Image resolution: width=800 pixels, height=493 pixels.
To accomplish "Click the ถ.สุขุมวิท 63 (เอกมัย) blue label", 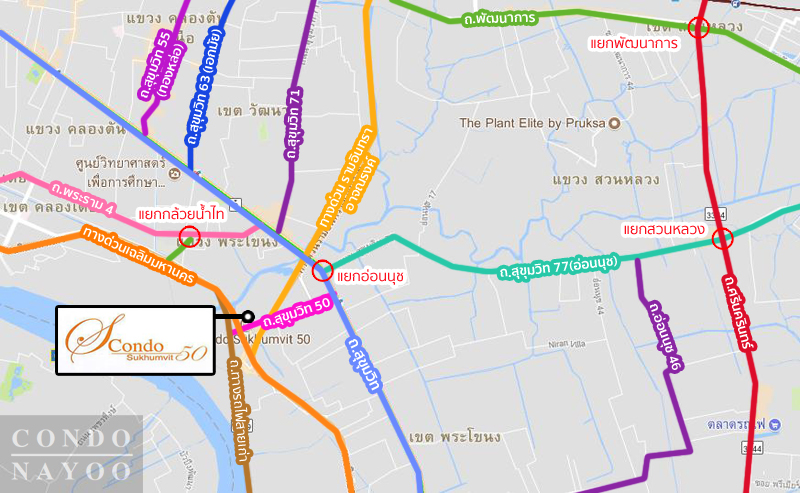I will click(205, 88).
